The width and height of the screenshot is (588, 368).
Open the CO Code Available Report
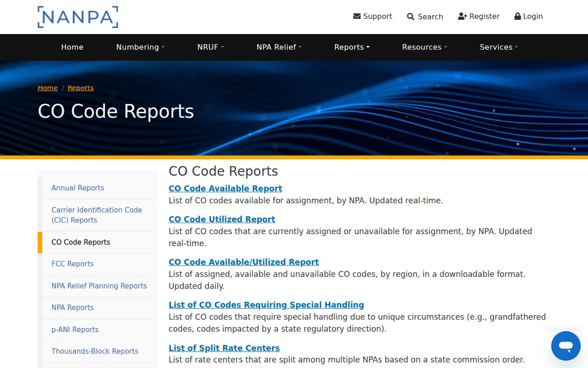pos(225,189)
